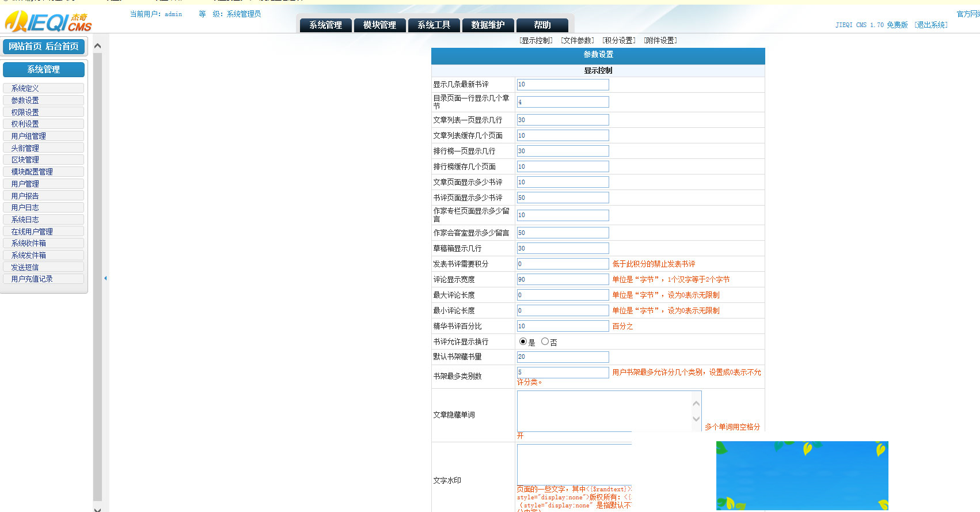Click the 退出系统 logout link
This screenshot has height=512, width=980.
[x=931, y=25]
